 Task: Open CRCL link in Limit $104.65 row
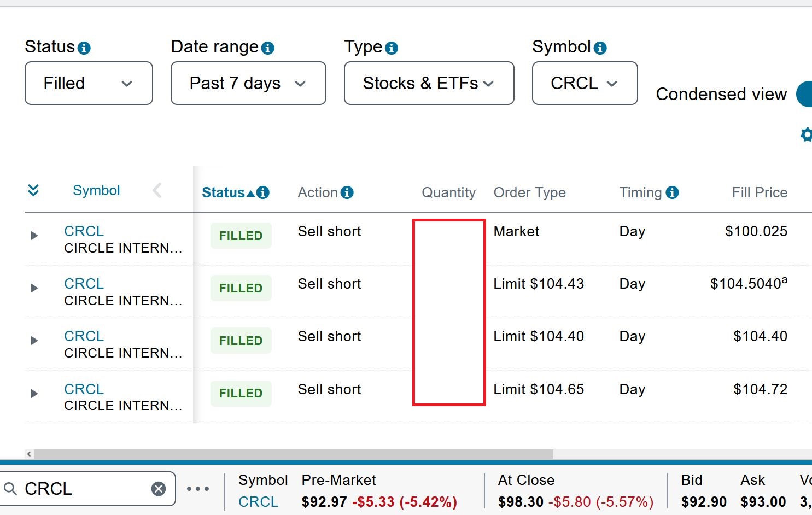click(84, 389)
